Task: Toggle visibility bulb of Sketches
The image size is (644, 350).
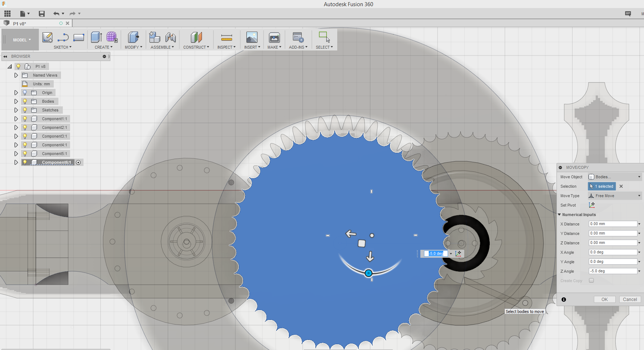Action: pos(25,110)
